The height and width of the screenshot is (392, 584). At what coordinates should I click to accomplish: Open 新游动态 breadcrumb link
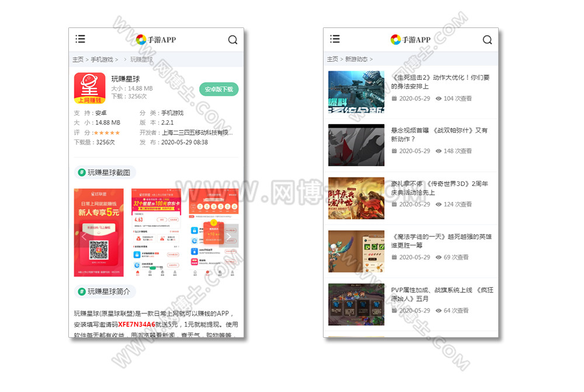[356, 59]
